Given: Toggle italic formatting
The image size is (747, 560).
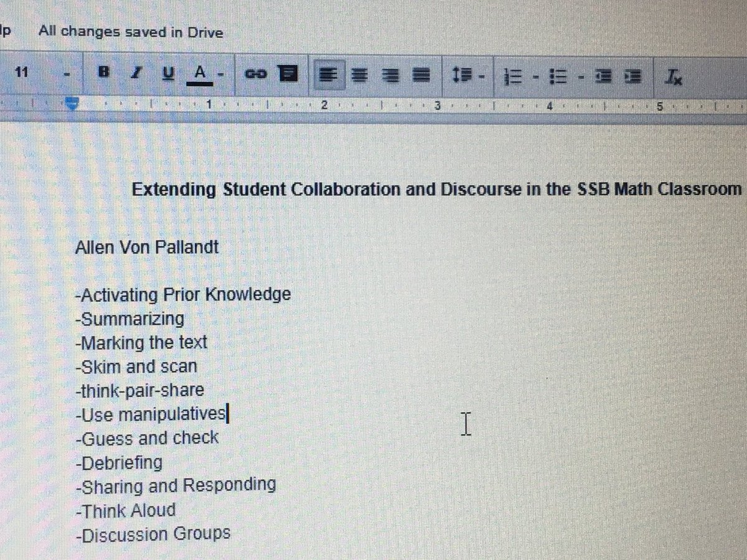Looking at the screenshot, I should coord(136,73).
